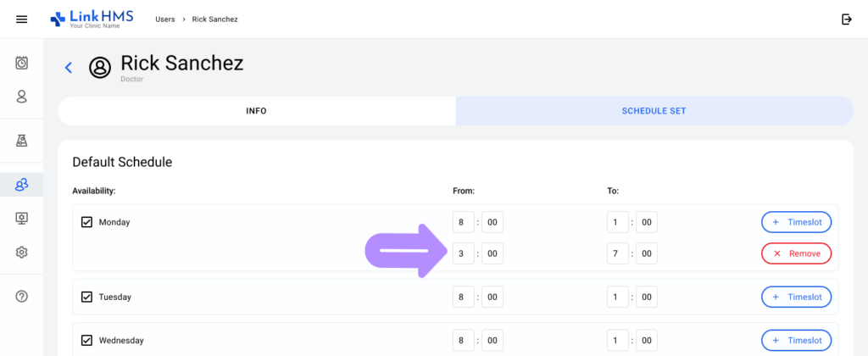Edit Monday second To hour field showing 7

point(618,253)
